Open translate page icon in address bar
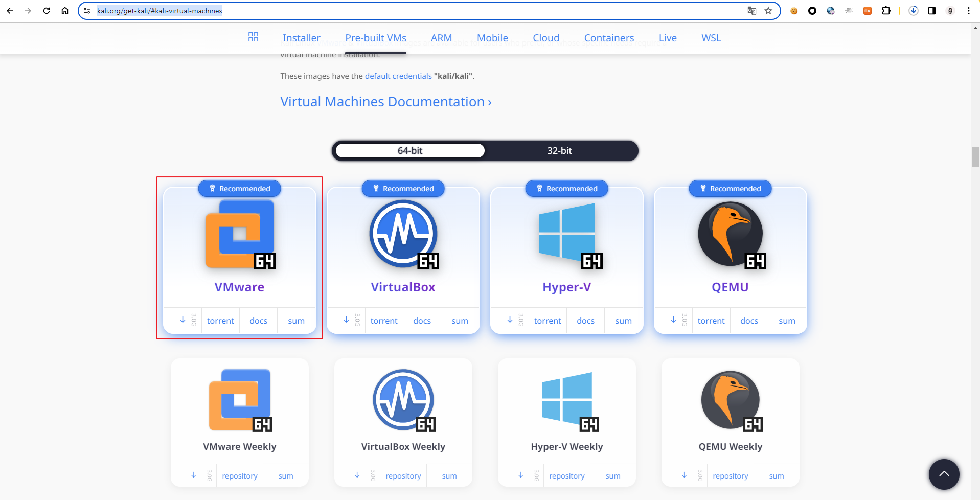This screenshot has width=980, height=500. [x=752, y=11]
